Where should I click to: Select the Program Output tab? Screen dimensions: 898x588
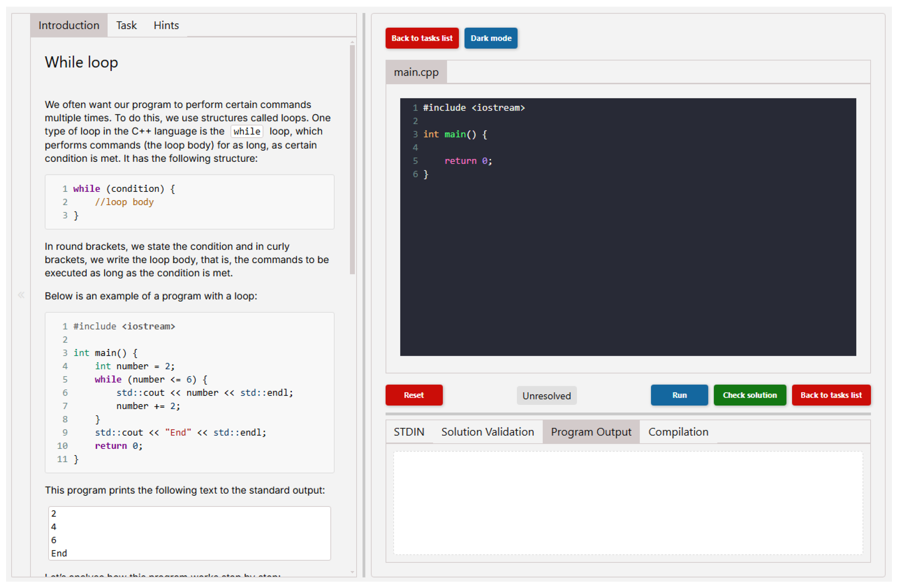point(591,432)
